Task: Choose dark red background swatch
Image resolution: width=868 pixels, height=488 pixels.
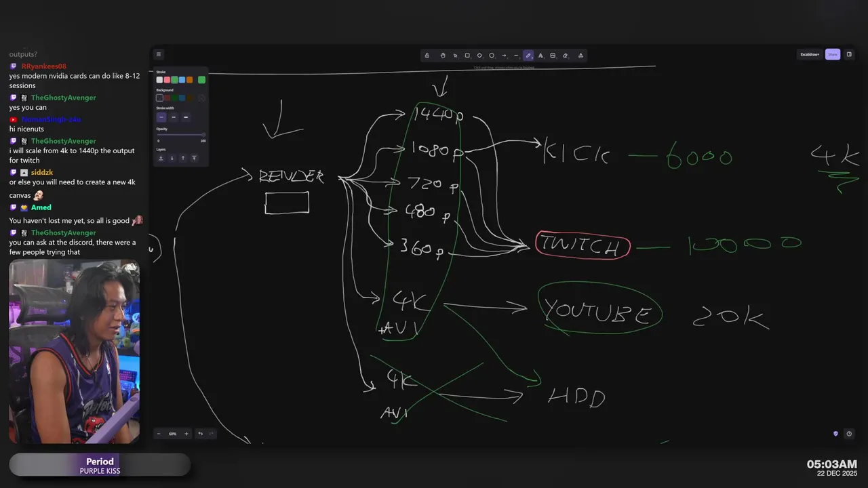Action: 167,98
